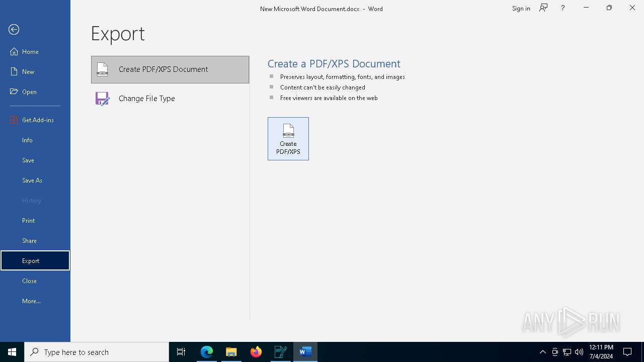Click the Word icon in the taskbar

pos(305,352)
